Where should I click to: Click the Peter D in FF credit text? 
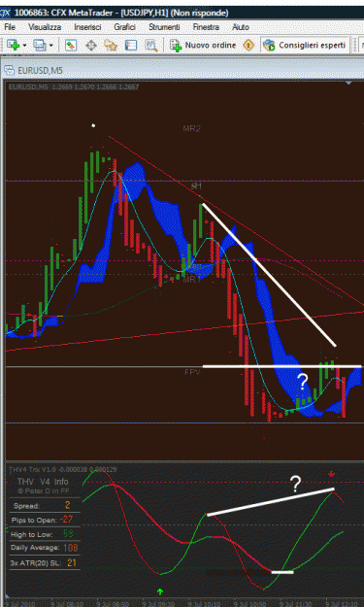pos(43,490)
